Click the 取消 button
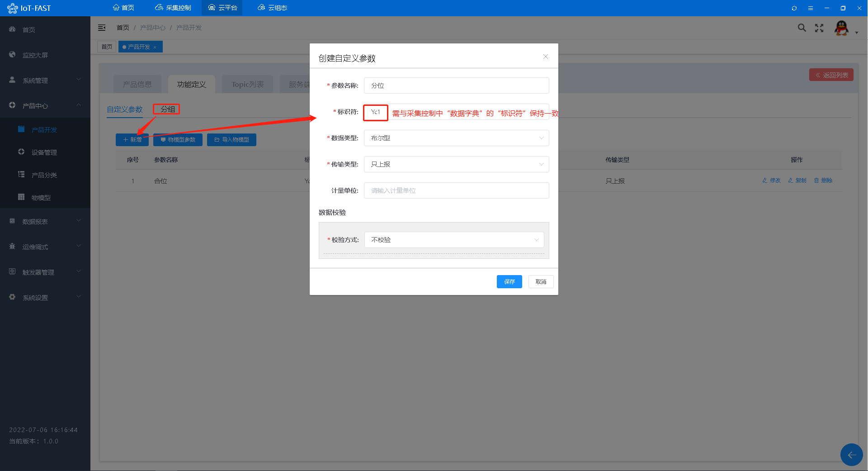868x471 pixels. pyautogui.click(x=541, y=281)
